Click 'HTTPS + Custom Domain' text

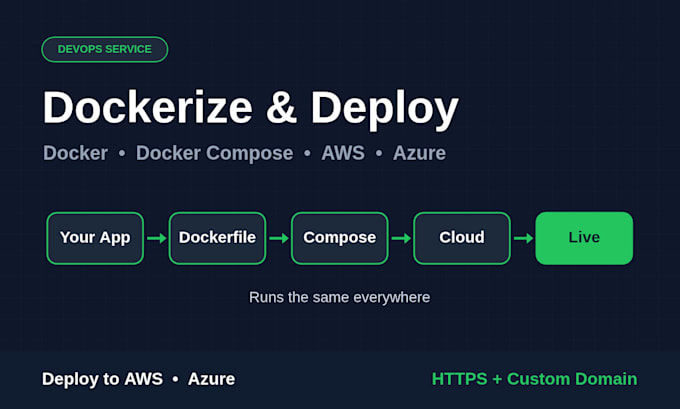(x=534, y=379)
